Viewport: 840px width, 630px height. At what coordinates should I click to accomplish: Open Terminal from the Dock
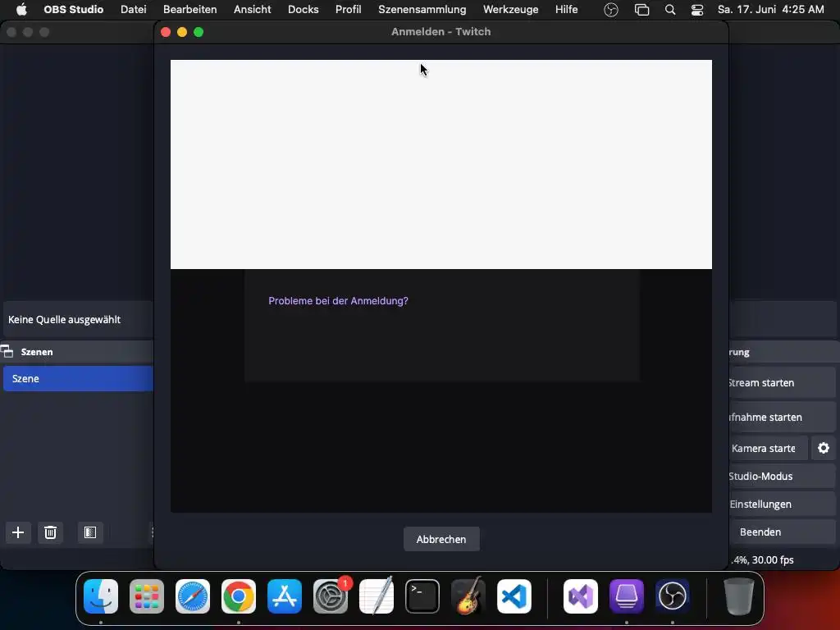(422, 596)
